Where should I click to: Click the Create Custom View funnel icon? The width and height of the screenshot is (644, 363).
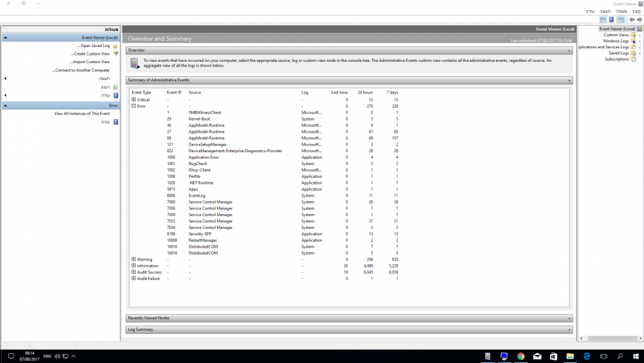(115, 54)
